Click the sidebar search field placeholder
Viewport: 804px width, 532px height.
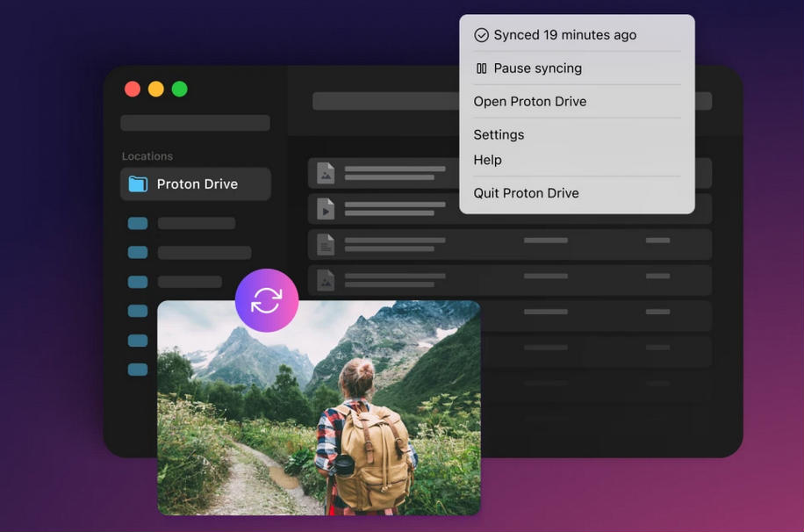195,123
